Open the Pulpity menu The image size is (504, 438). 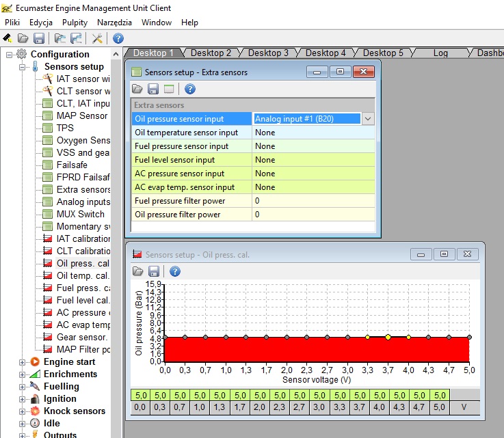pyautogui.click(x=75, y=23)
